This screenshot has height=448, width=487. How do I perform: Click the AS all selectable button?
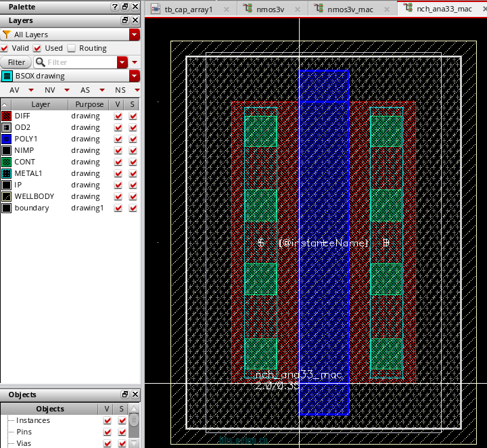[x=85, y=90]
